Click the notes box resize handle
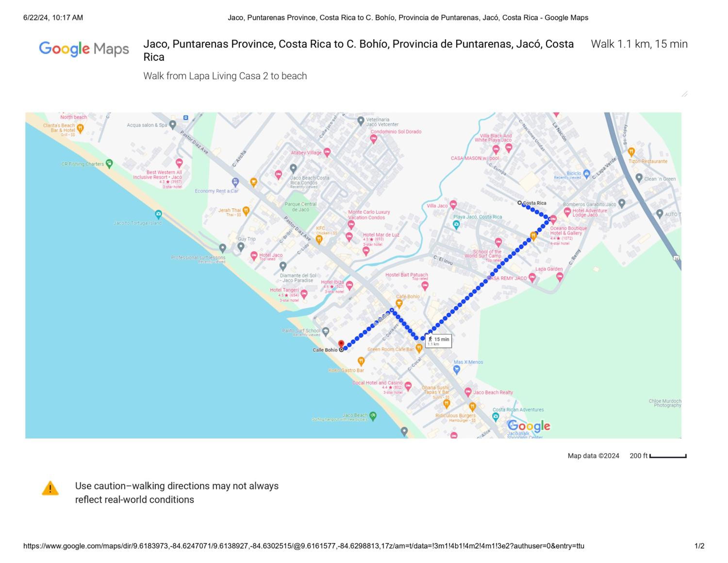Image resolution: width=728 pixels, height=563 pixels. [685, 94]
